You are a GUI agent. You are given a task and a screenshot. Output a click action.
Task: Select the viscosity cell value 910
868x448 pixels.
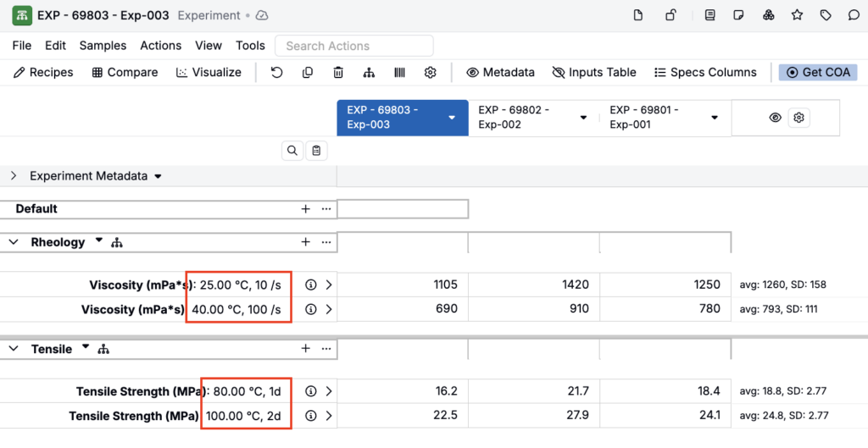pyautogui.click(x=534, y=309)
